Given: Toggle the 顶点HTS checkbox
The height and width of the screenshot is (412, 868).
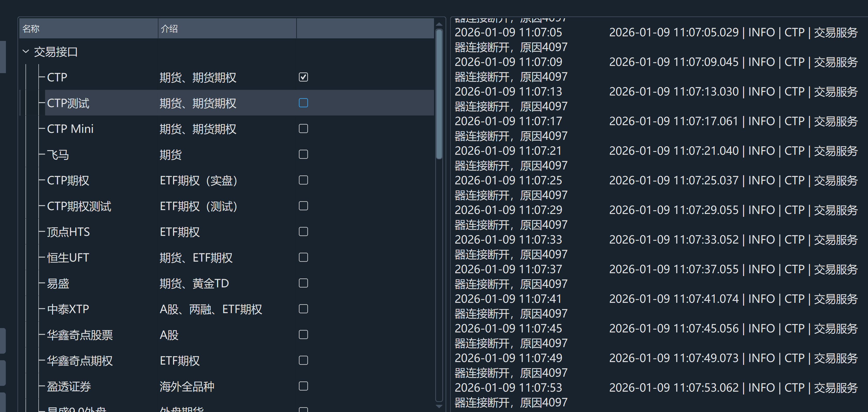Looking at the screenshot, I should coord(303,232).
